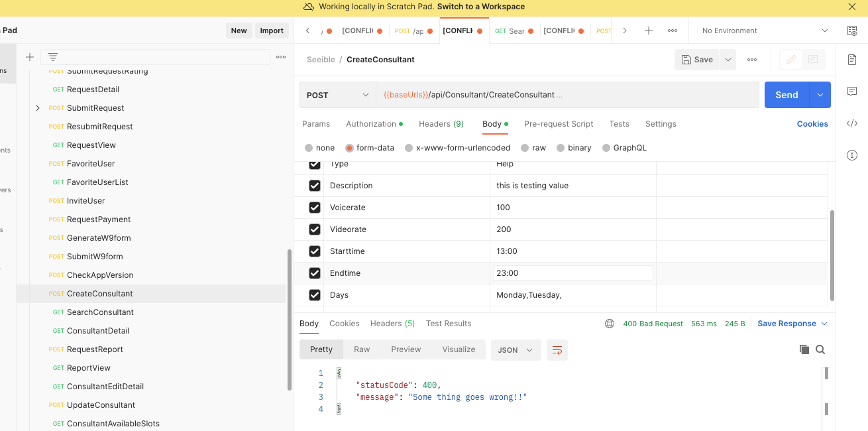Switch response view to Raw
868x431 pixels.
pyautogui.click(x=362, y=349)
